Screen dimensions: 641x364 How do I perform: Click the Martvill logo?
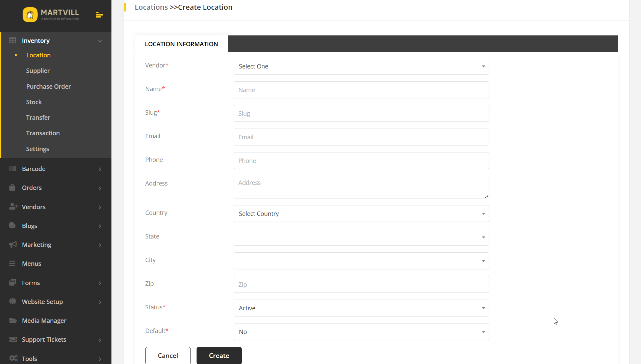click(51, 15)
